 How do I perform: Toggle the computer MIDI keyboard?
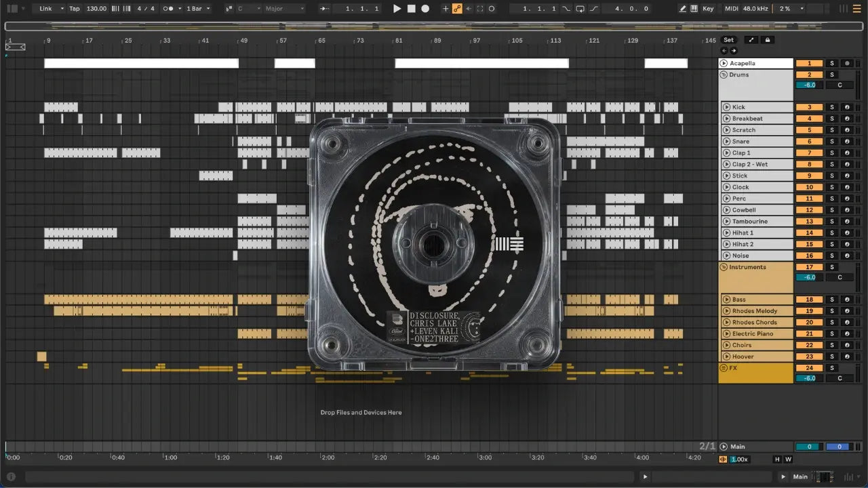694,9
